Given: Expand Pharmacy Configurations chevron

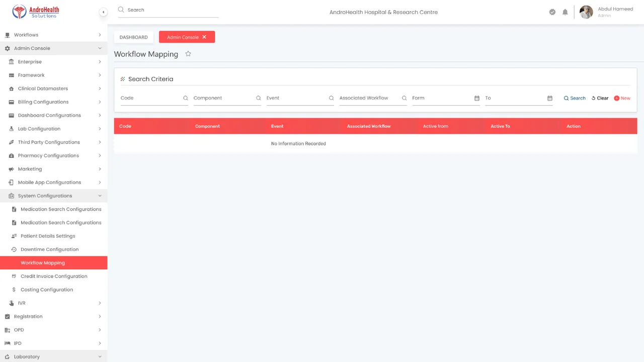Looking at the screenshot, I should (x=100, y=155).
